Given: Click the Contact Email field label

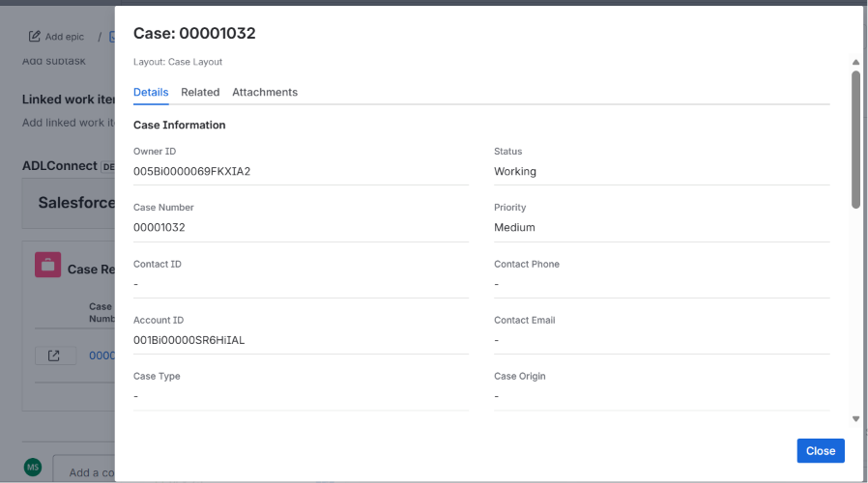Looking at the screenshot, I should 524,321.
